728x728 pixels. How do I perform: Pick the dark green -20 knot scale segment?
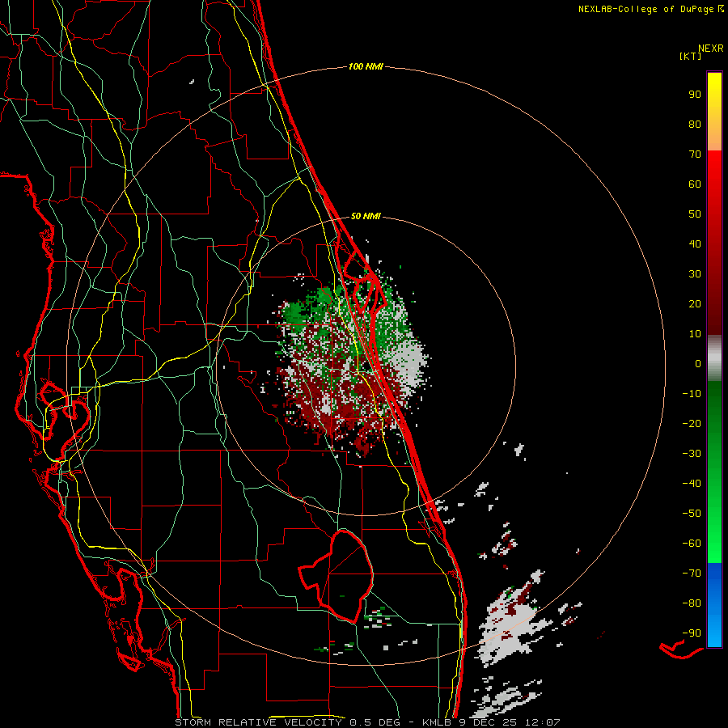pyautogui.click(x=714, y=418)
